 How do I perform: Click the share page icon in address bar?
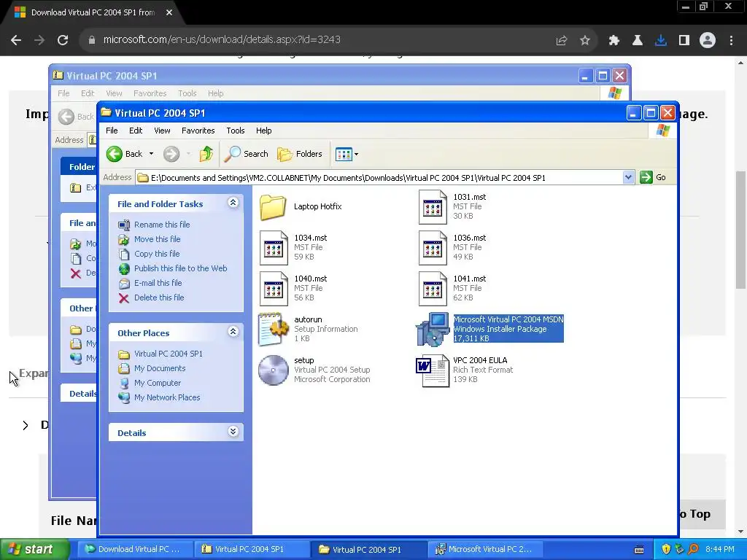tap(562, 41)
